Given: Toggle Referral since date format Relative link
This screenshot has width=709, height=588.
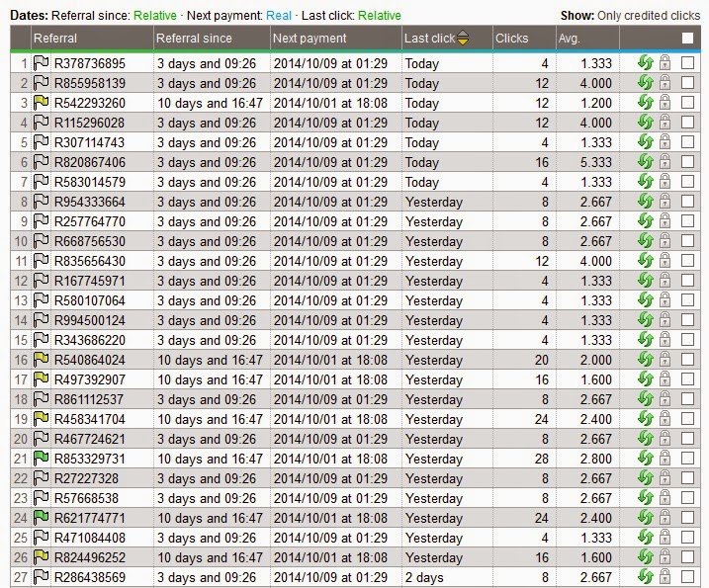Looking at the screenshot, I should pos(155,16).
